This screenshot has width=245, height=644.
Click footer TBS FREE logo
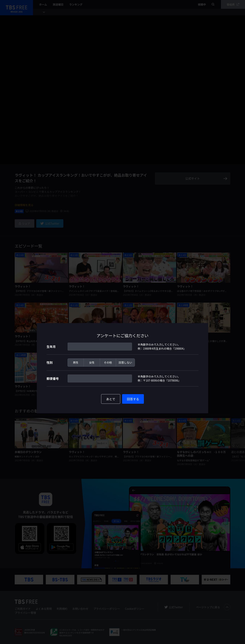click(x=26, y=602)
